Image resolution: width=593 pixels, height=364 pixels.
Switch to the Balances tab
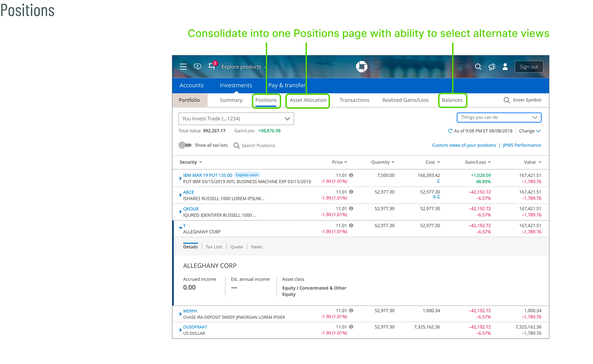452,100
